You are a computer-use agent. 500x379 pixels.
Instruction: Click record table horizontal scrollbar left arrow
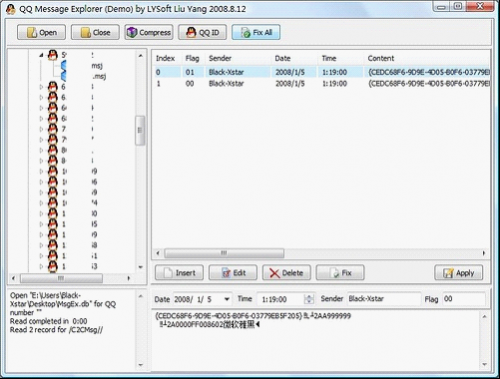coord(158,253)
